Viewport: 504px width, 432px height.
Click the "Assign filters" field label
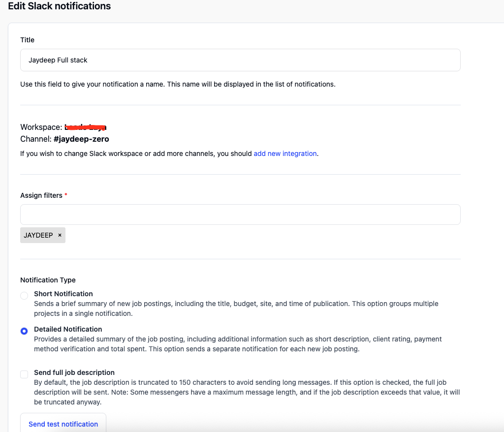pyautogui.click(x=41, y=195)
